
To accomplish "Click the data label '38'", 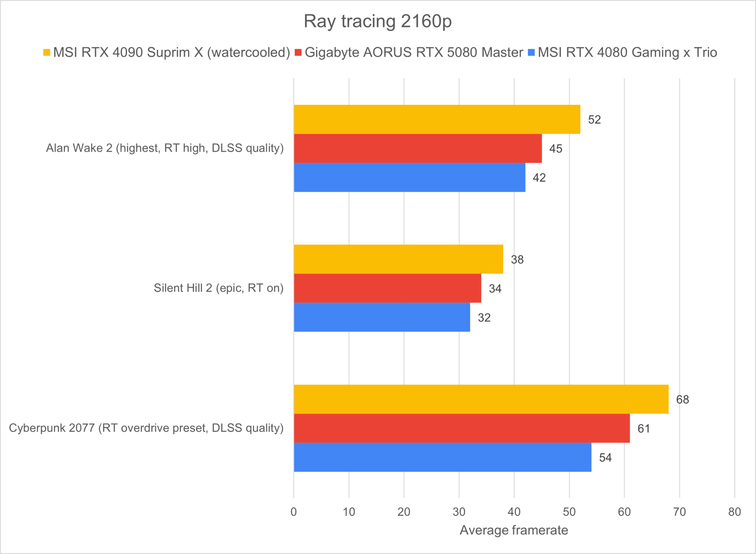I will [x=517, y=260].
